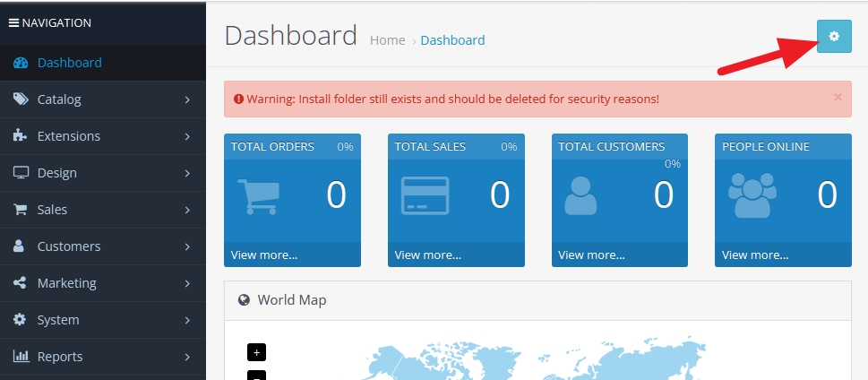Open the Customers menu item
The height and width of the screenshot is (380, 868).
[103, 246]
